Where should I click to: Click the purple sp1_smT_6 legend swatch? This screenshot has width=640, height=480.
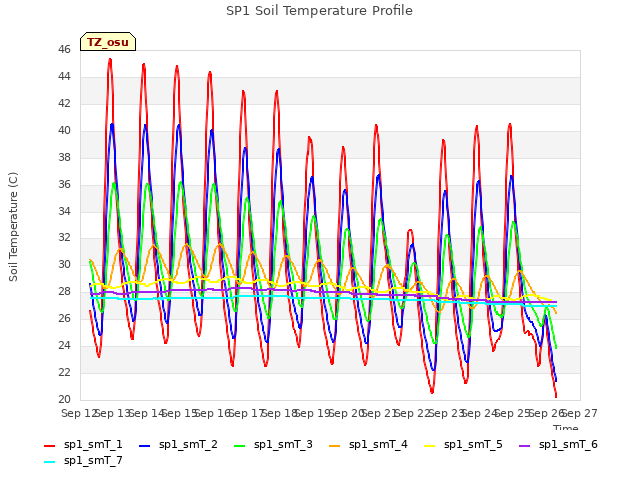tap(524, 446)
